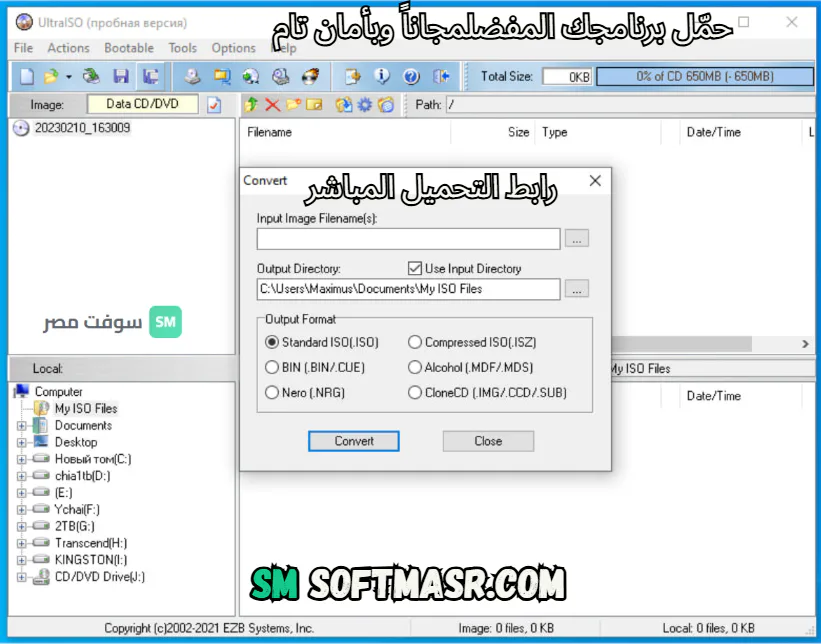Viewport: 821px width, 644px height.
Task: Open the Actions menu
Action: click(x=69, y=48)
